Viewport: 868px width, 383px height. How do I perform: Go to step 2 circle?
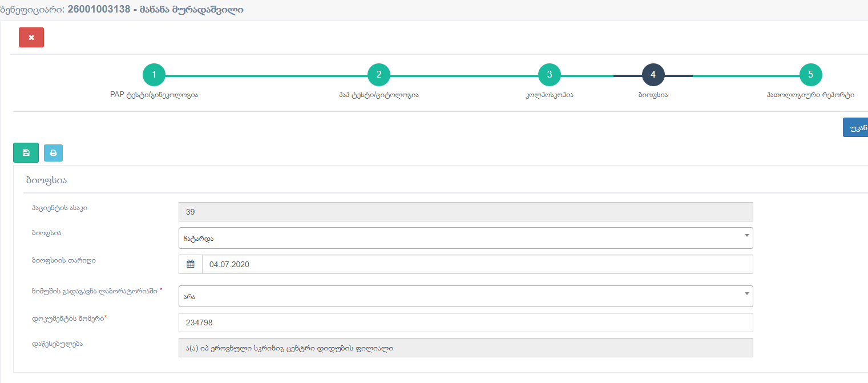379,75
